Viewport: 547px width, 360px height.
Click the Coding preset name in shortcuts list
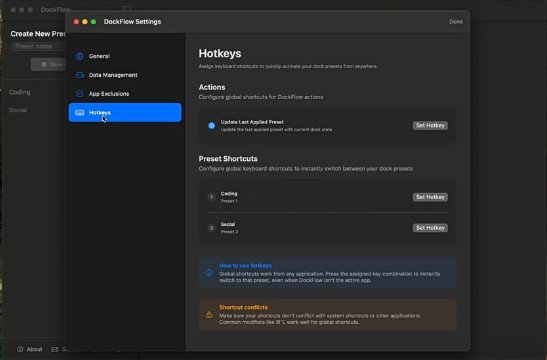coord(229,194)
